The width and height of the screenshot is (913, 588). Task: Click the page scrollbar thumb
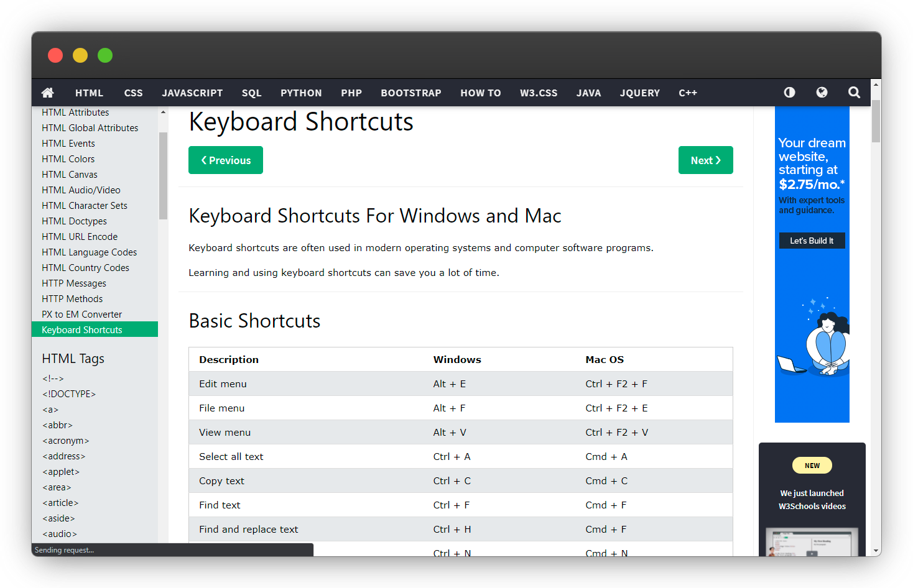tap(876, 121)
